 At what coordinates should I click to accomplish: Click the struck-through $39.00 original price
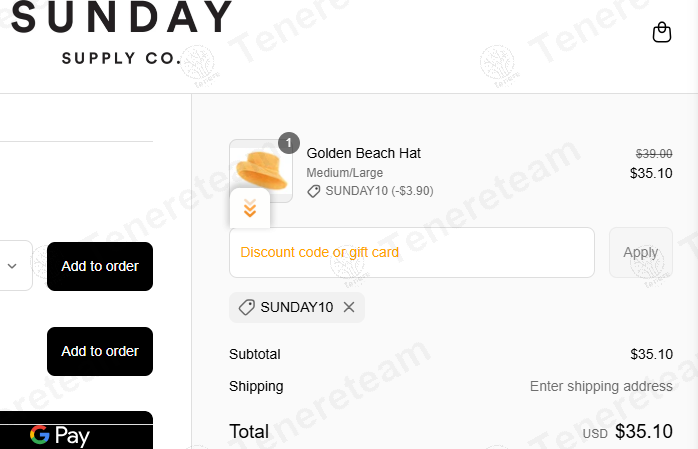tap(654, 154)
